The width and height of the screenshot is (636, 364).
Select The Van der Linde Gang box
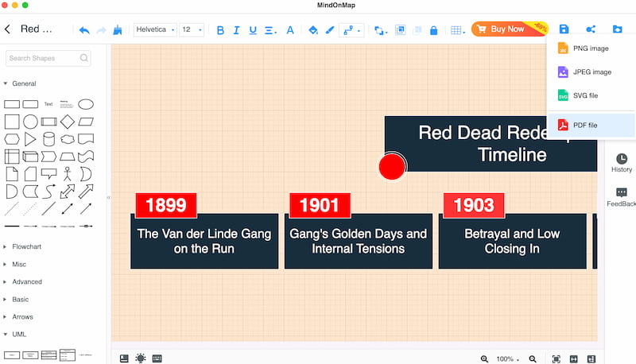(x=204, y=241)
